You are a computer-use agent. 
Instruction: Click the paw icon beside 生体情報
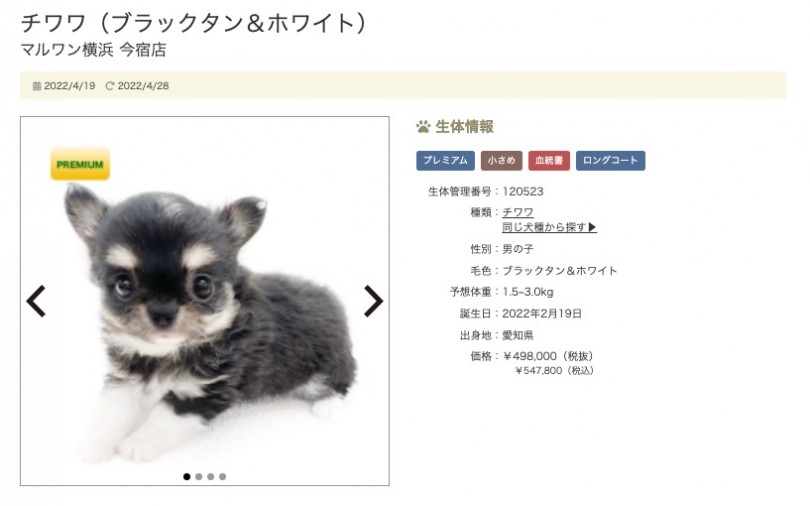[423, 126]
